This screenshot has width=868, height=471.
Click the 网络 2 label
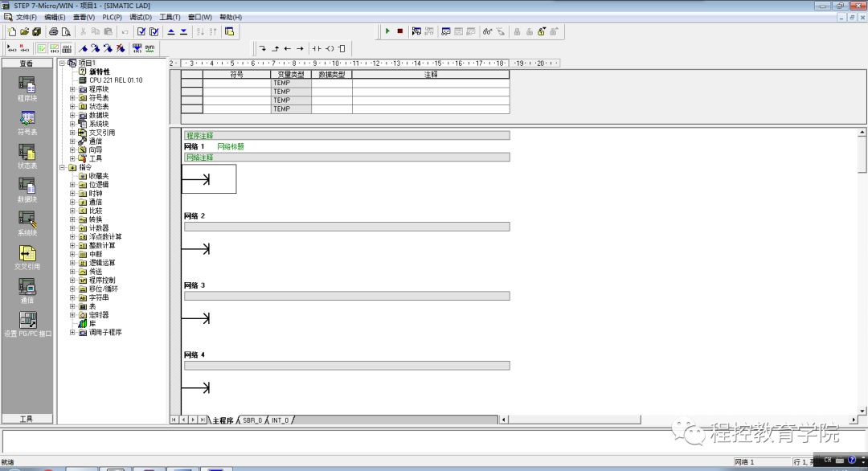click(194, 216)
